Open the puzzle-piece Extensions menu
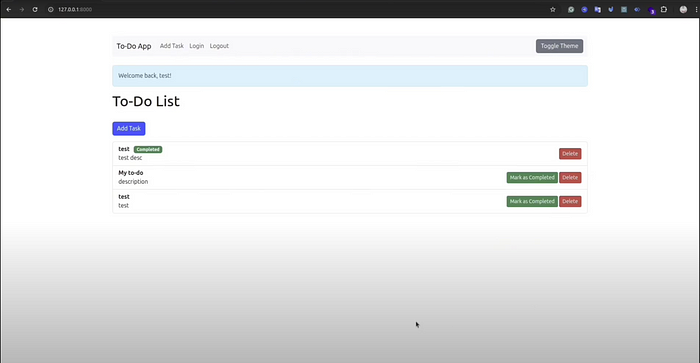The width and height of the screenshot is (700, 363). coord(664,9)
